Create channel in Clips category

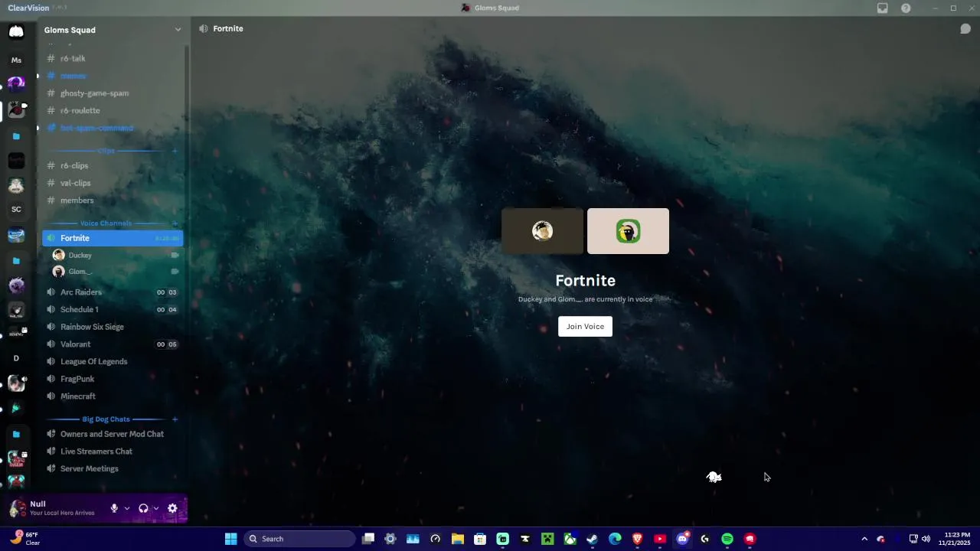tap(175, 151)
